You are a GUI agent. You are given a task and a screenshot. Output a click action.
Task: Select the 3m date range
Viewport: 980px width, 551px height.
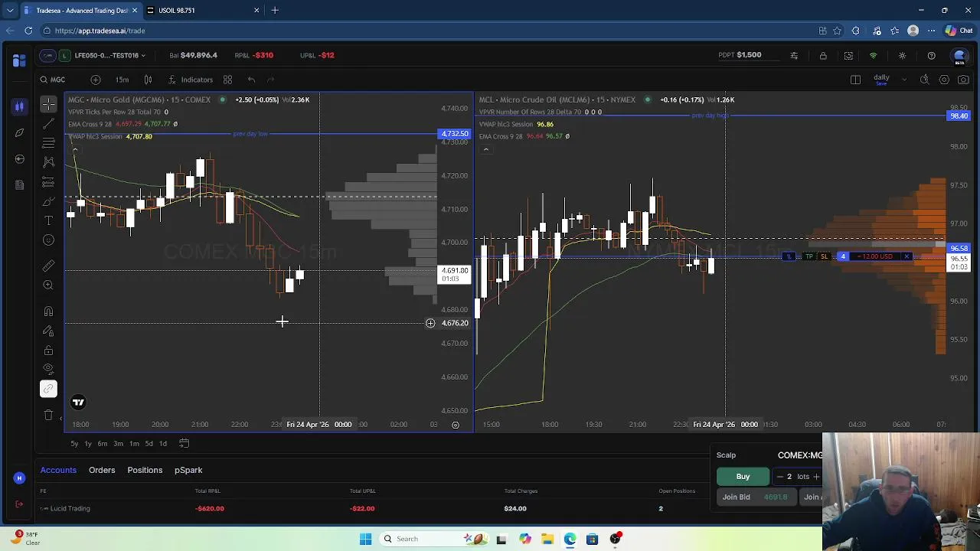point(118,443)
